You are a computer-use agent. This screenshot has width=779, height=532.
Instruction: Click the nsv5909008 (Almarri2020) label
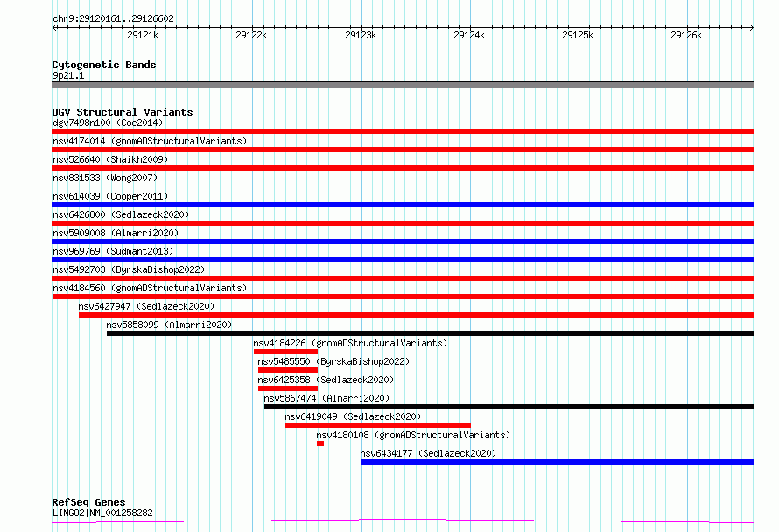pyautogui.click(x=116, y=233)
